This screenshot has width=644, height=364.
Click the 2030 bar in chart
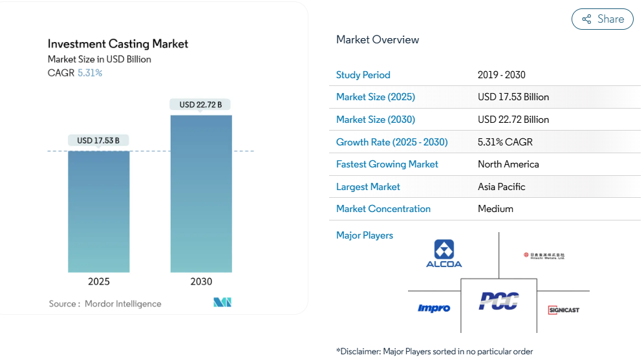pos(201,194)
